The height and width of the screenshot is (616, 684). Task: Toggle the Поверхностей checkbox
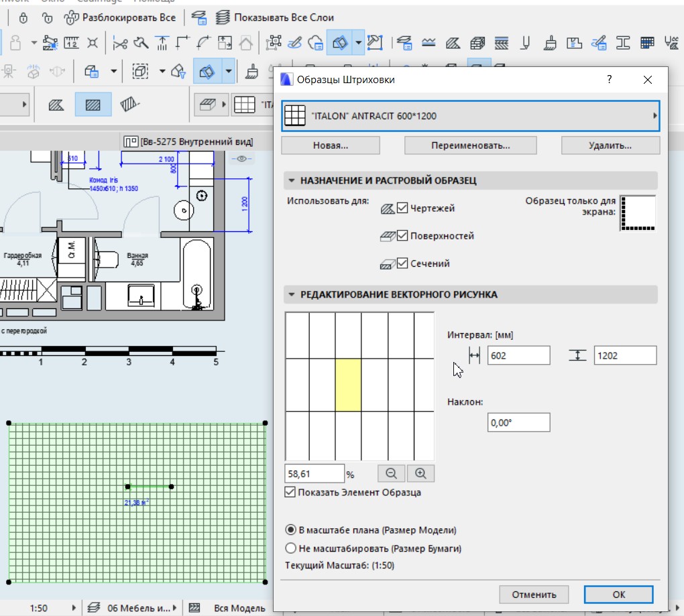pos(402,236)
